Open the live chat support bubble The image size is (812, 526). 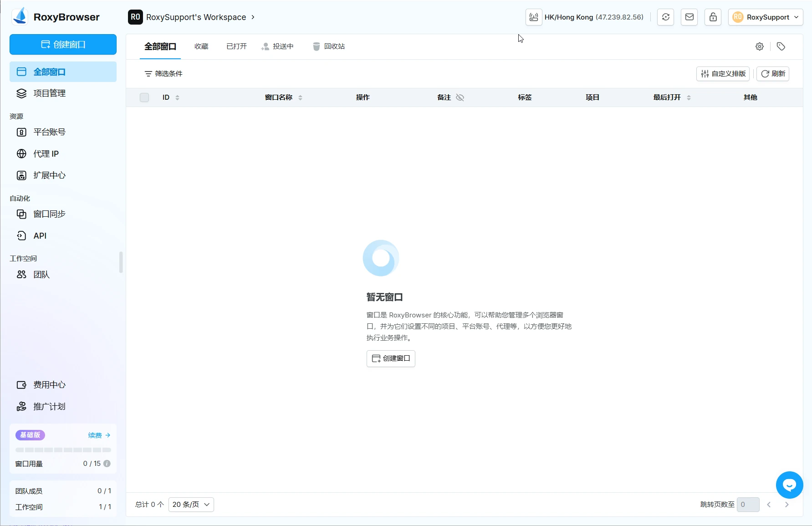[x=789, y=485]
